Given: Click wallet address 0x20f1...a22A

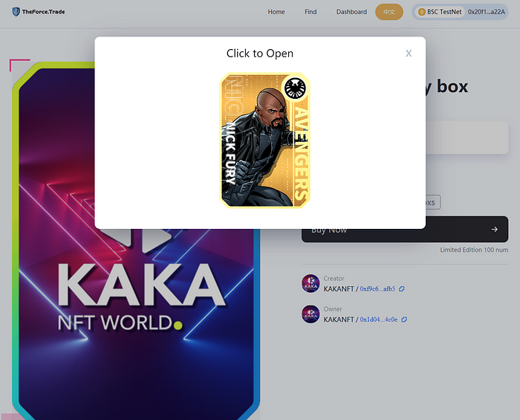Looking at the screenshot, I should (x=486, y=12).
